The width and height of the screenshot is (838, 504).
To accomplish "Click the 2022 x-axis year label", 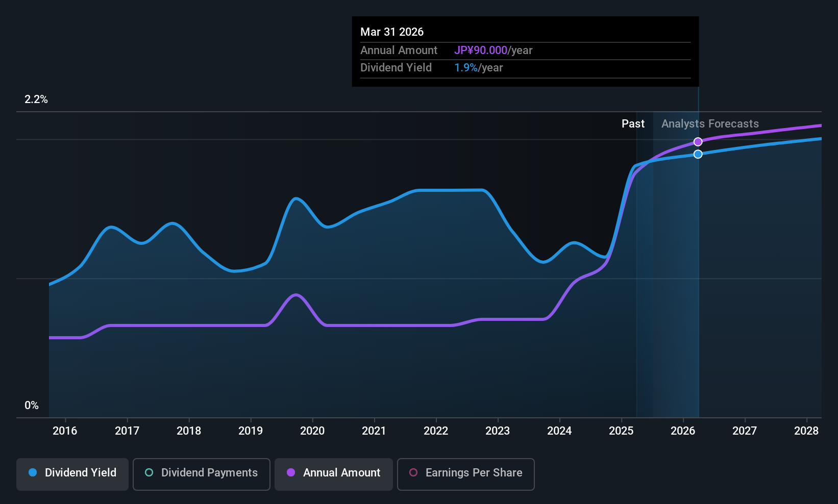I will [x=436, y=431].
